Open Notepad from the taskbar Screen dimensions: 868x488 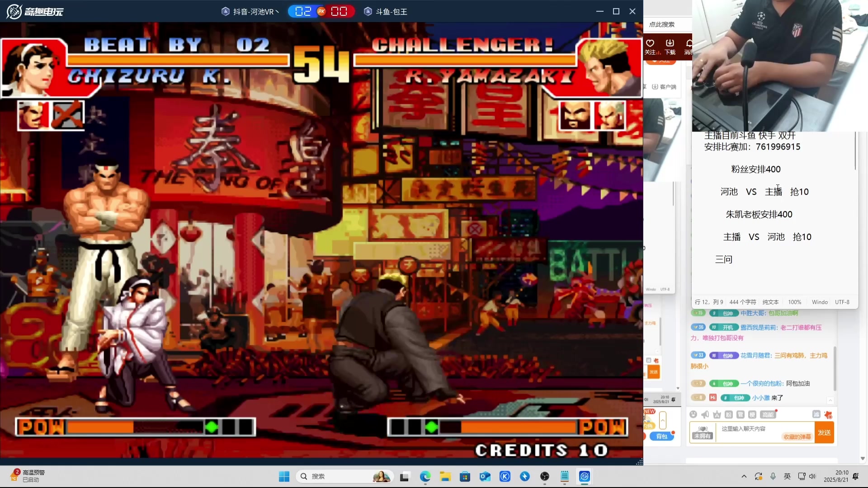click(565, 476)
